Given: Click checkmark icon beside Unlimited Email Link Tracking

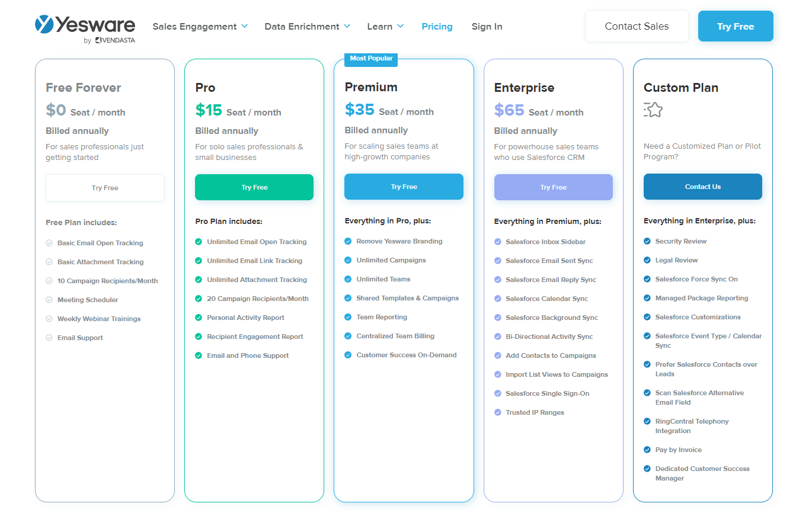Looking at the screenshot, I should point(199,261).
